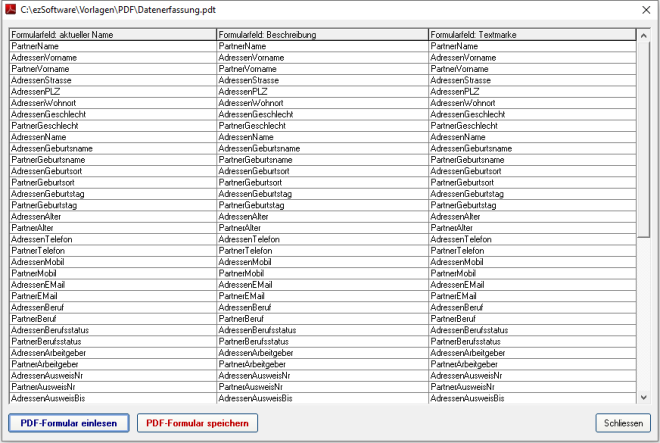Select AdressenGeburtsname in Beschreibung column

322,149
